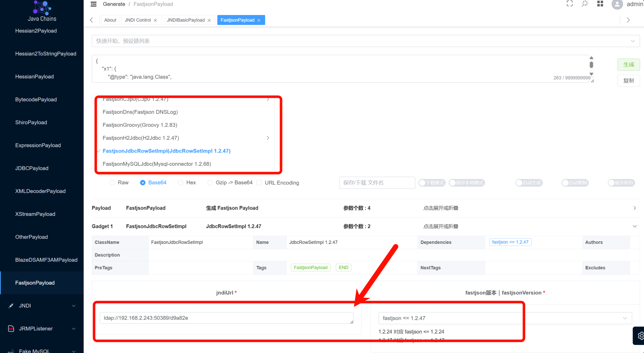Open the settings gear at the right edge
644x353 pixels.
[x=640, y=336]
